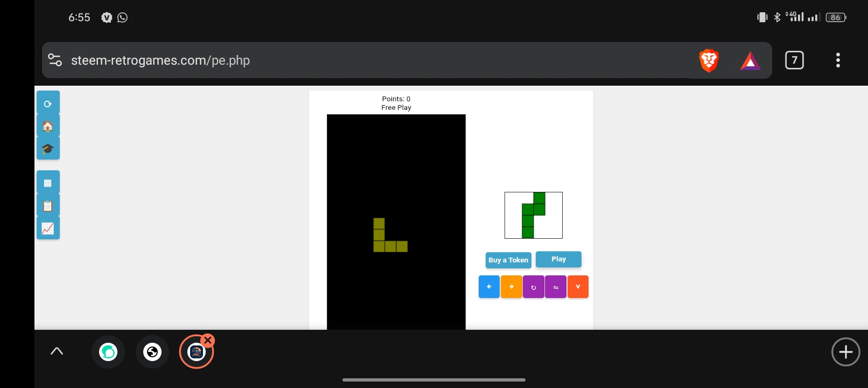Move piece right with orange arrow button
Screen dimensions: 868x388
[512, 287]
